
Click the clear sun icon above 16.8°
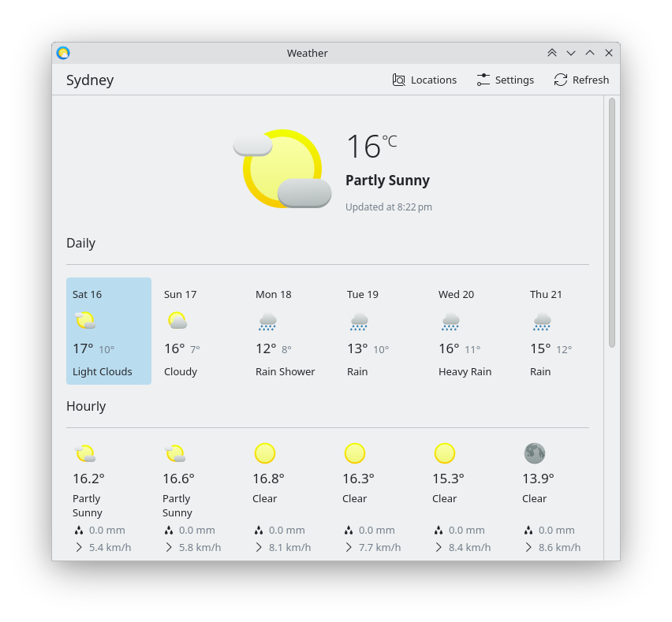tap(265, 453)
